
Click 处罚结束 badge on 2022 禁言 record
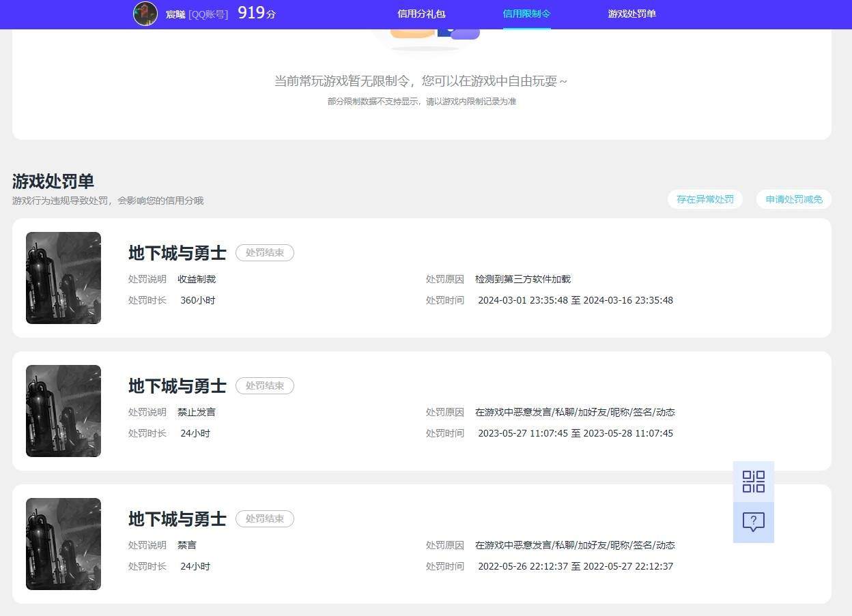point(265,518)
